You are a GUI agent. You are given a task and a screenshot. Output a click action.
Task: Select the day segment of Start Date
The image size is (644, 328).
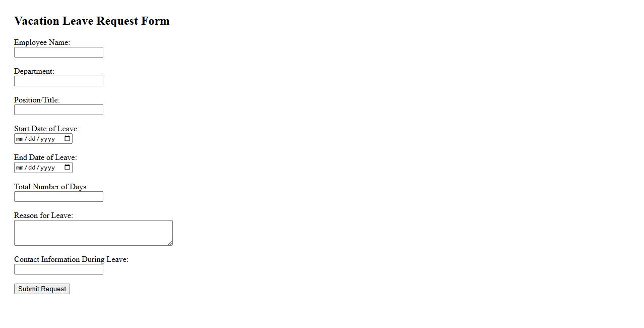[x=32, y=139]
